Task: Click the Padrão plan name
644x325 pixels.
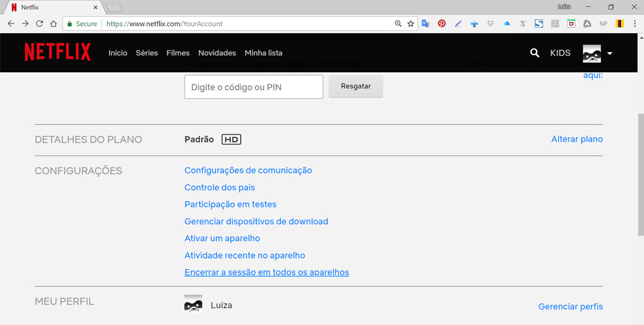Action: tap(199, 140)
